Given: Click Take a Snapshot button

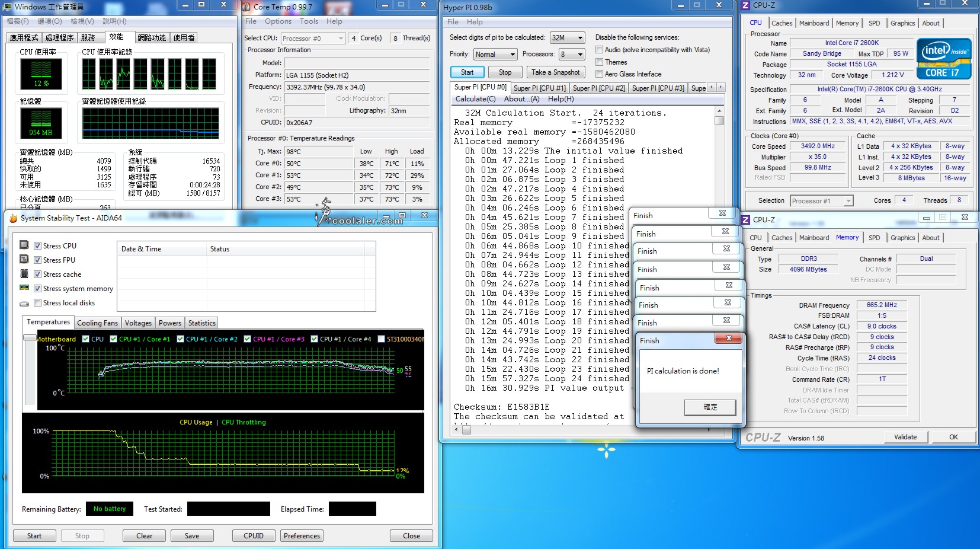Looking at the screenshot, I should [555, 72].
